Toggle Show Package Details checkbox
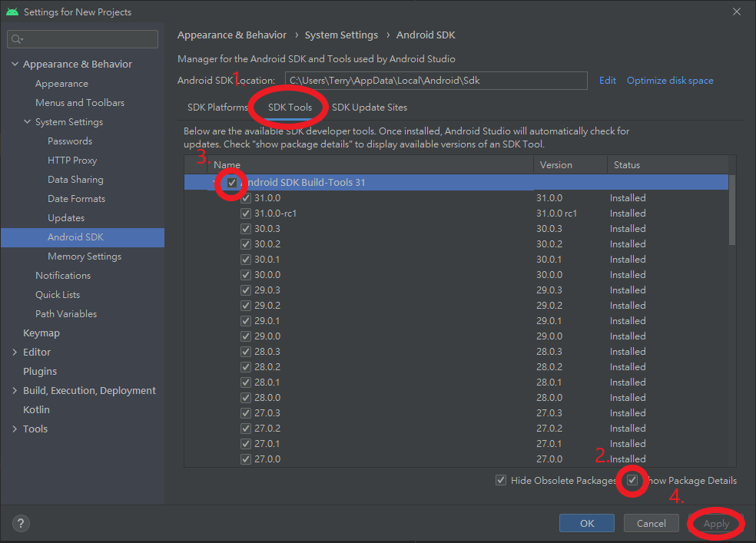The height and width of the screenshot is (543, 756). point(632,480)
